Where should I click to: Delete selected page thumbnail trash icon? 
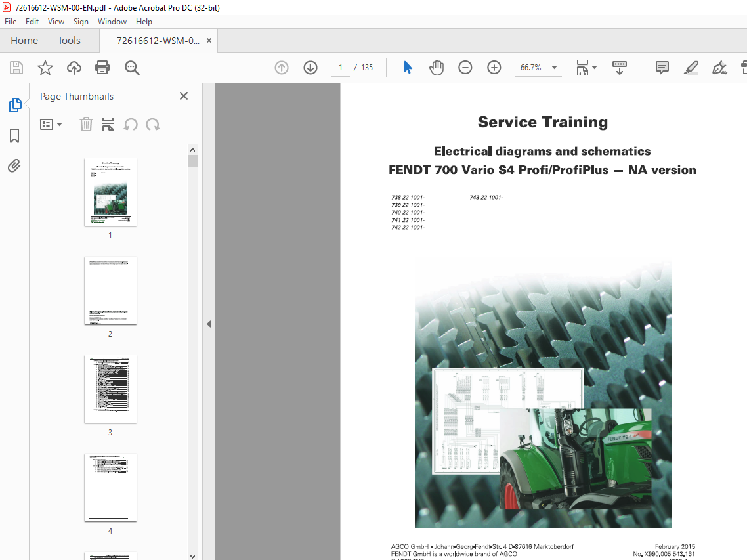pos(86,124)
